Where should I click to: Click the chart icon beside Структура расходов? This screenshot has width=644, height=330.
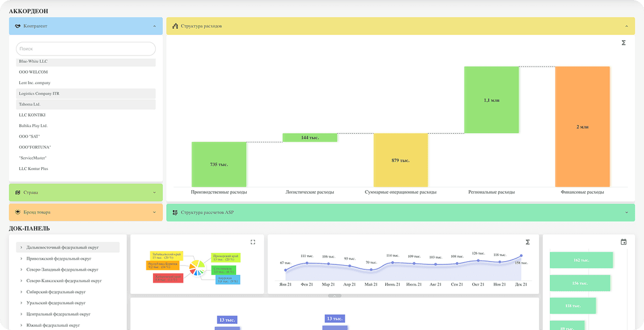tap(175, 26)
